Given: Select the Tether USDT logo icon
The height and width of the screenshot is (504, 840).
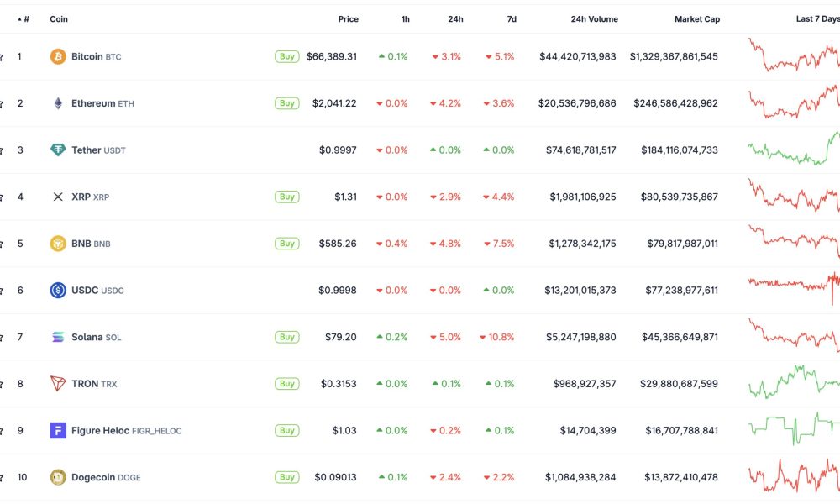Looking at the screenshot, I should [x=57, y=150].
